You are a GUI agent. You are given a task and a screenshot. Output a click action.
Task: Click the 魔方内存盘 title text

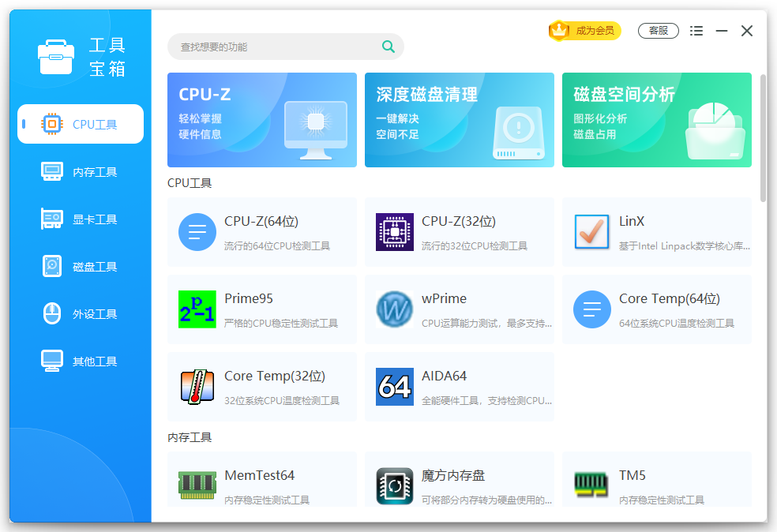click(453, 475)
